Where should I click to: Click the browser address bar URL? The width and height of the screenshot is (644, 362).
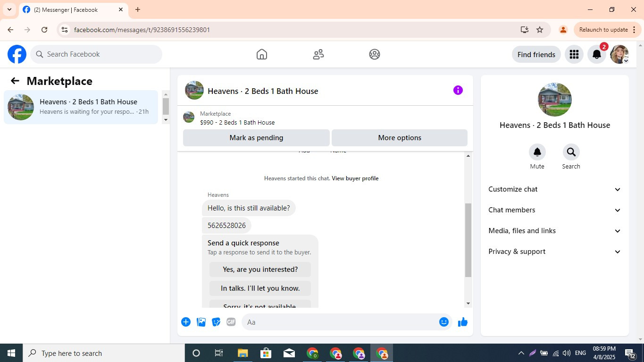[x=142, y=30]
